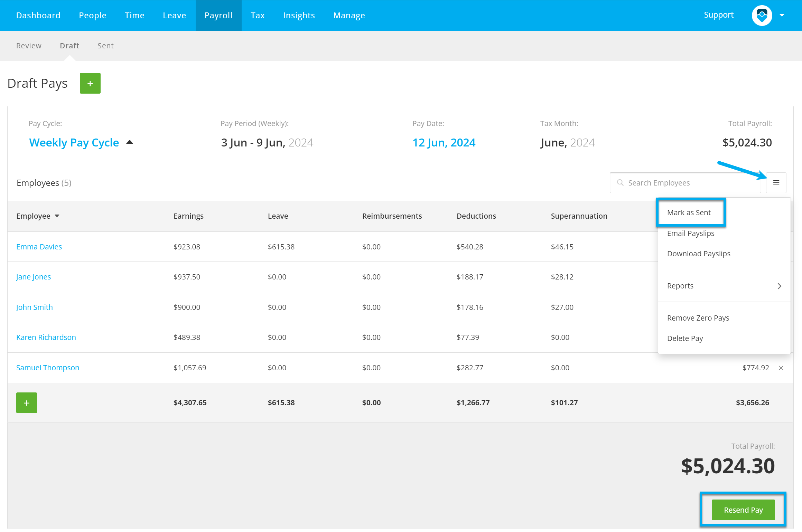The height and width of the screenshot is (532, 802).
Task: Select the Payroll menu
Action: click(218, 15)
